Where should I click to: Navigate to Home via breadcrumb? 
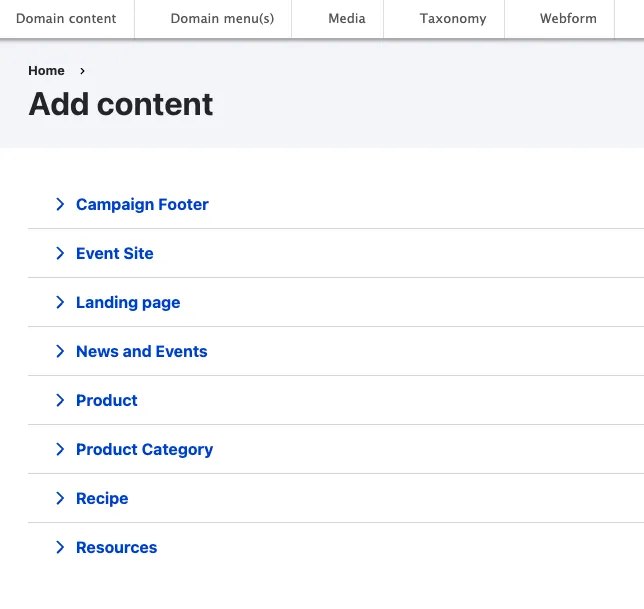(46, 71)
